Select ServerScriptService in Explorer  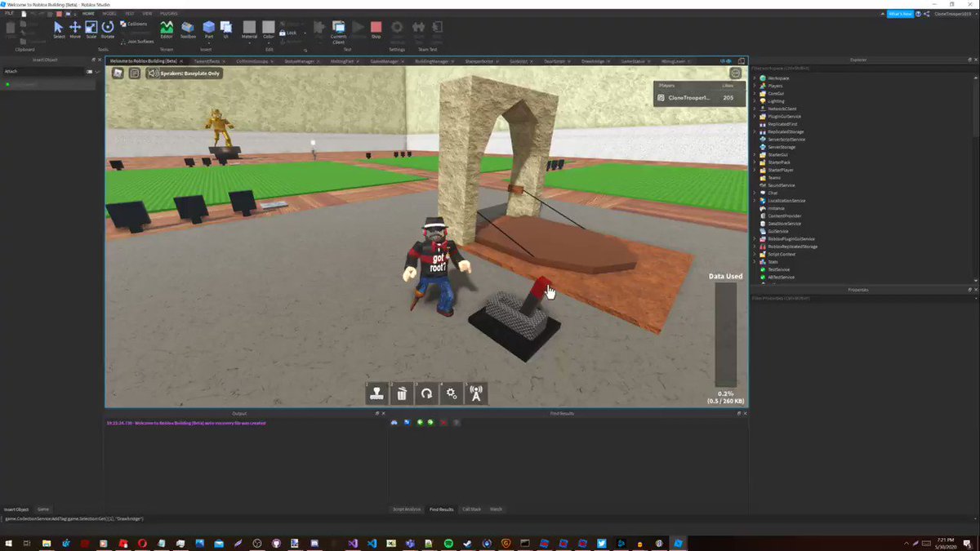click(x=786, y=140)
